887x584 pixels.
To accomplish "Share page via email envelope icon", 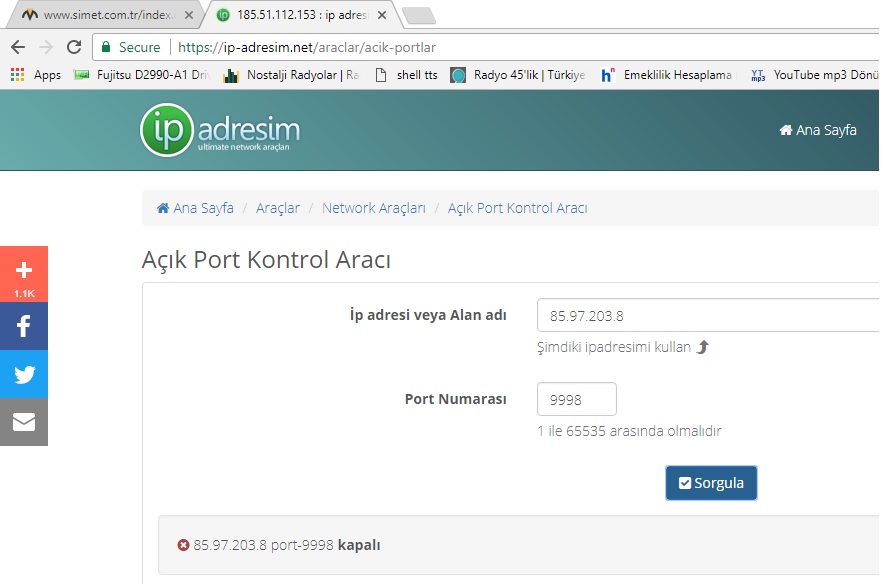I will tap(24, 422).
